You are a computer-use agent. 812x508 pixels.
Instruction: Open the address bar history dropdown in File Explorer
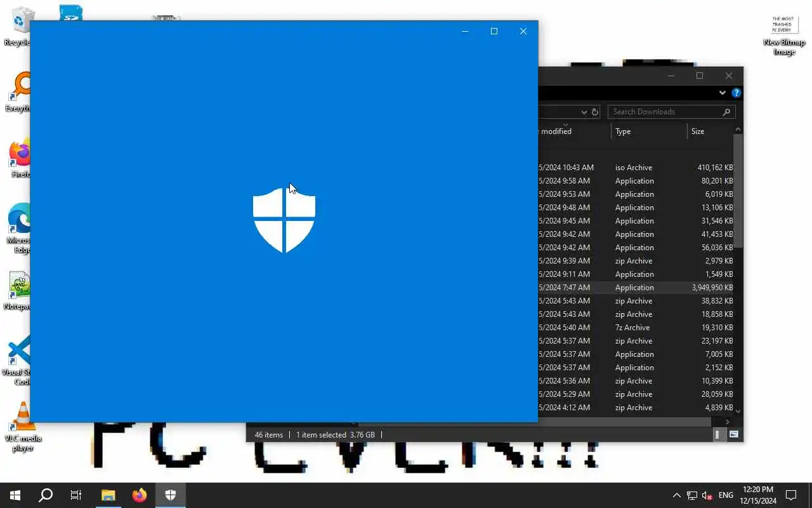(x=584, y=112)
